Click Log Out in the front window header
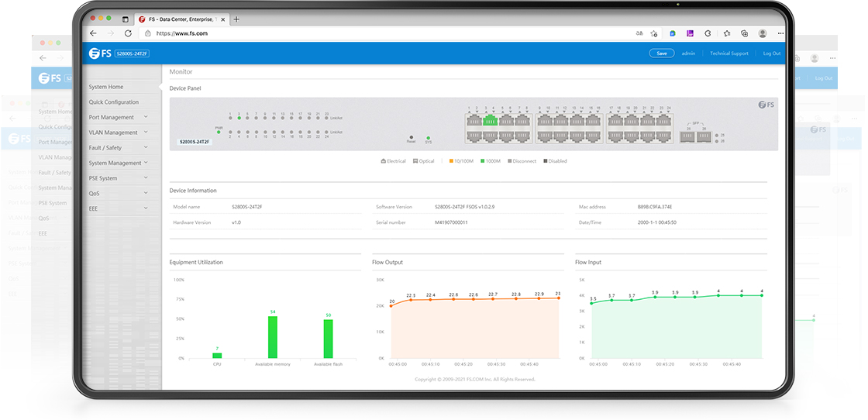 click(x=772, y=53)
